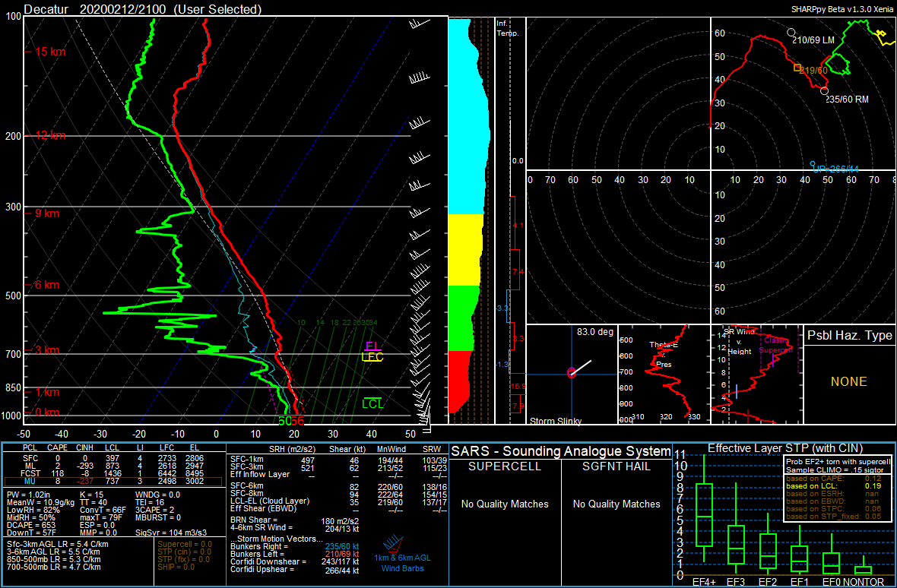897x588 pixels.
Task: Click the Prob EF2+ torn with supercell text
Action: coord(838,462)
